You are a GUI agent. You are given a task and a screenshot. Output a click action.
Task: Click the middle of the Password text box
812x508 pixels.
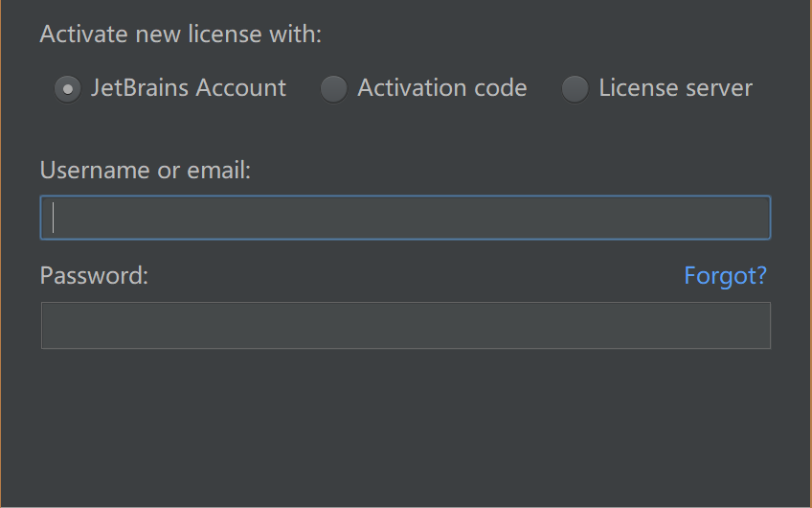click(x=406, y=326)
